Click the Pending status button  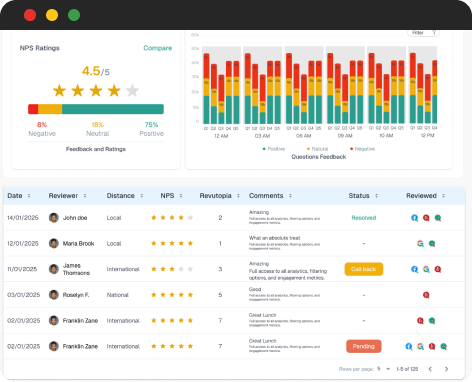pos(364,346)
